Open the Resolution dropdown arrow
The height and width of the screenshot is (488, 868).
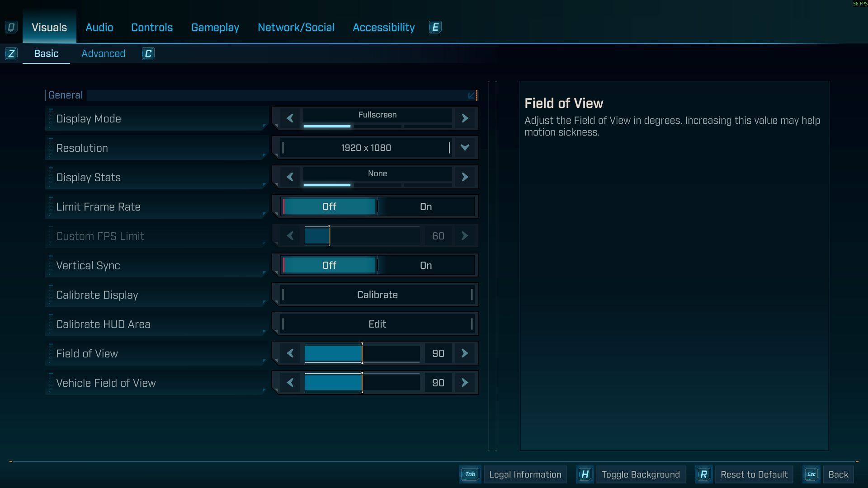[x=465, y=148]
